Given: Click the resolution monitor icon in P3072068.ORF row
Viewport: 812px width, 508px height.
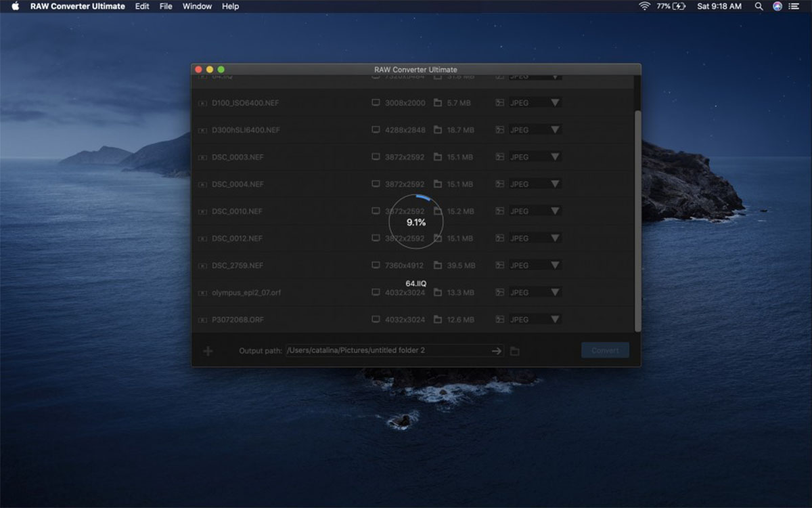Looking at the screenshot, I should pyautogui.click(x=376, y=319).
